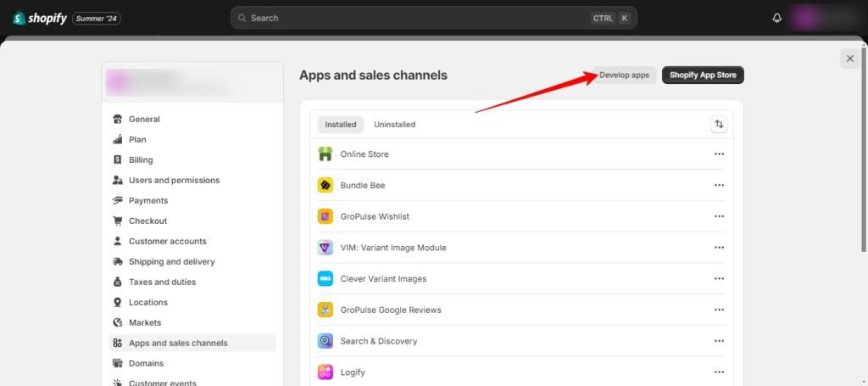Open more options for VIM: Variant Image Module
The image size is (868, 386).
[x=719, y=248]
